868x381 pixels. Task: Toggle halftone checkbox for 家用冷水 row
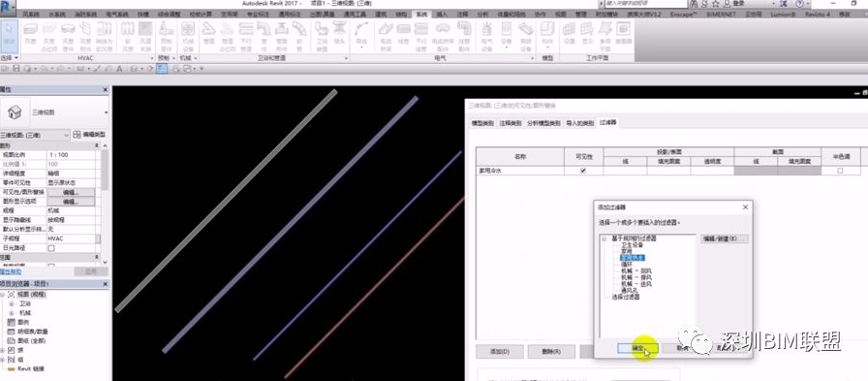tap(840, 172)
